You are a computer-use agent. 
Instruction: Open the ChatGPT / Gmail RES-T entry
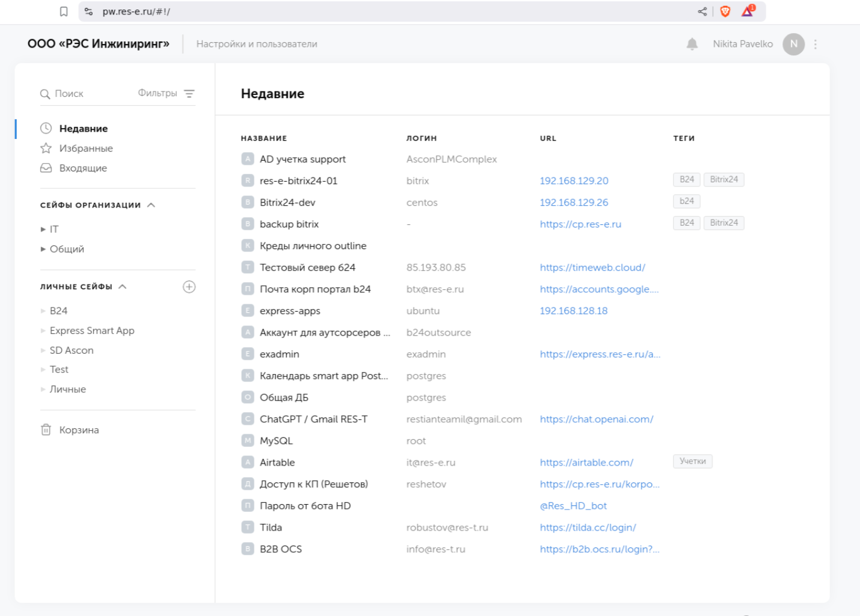(x=313, y=419)
